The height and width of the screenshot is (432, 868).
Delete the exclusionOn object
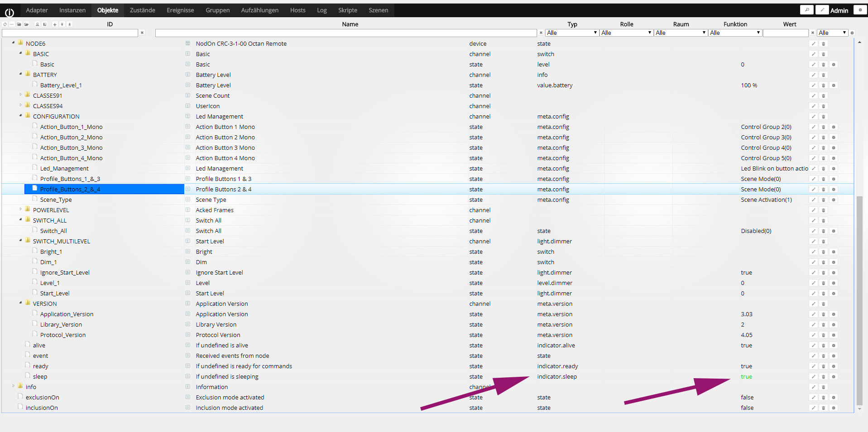coord(824,398)
